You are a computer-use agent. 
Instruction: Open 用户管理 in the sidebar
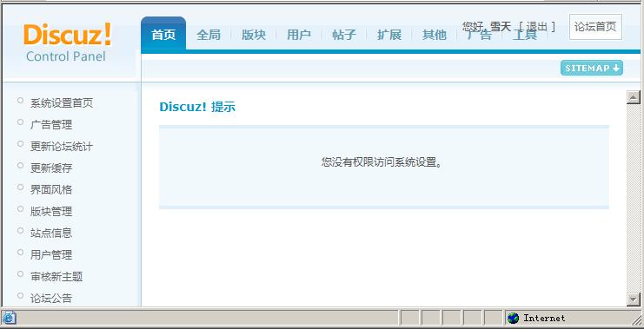point(51,254)
